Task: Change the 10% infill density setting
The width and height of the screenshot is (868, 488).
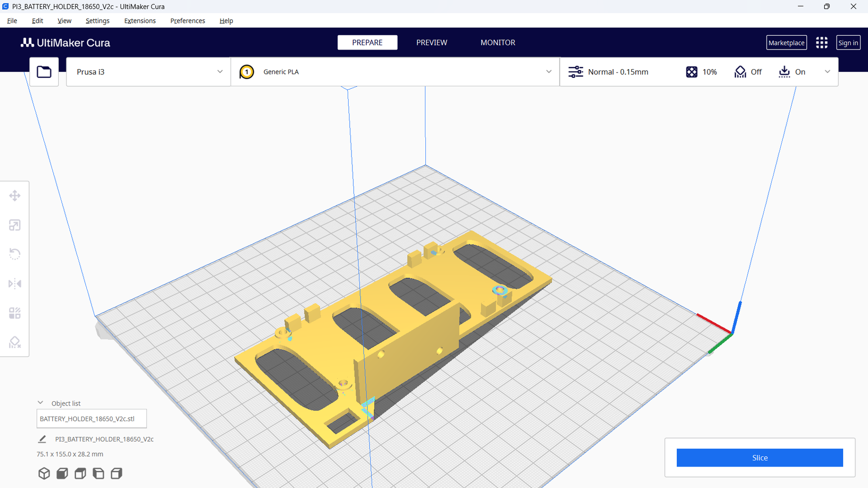Action: [701, 71]
